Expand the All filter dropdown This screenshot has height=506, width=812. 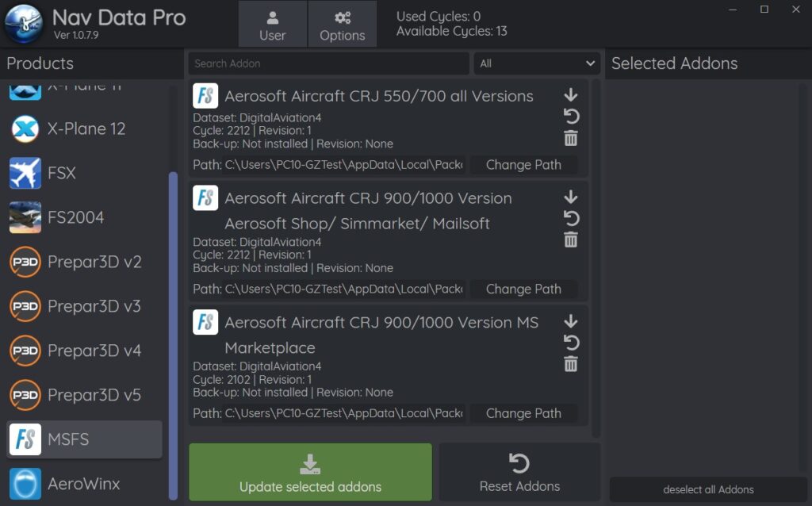click(537, 63)
